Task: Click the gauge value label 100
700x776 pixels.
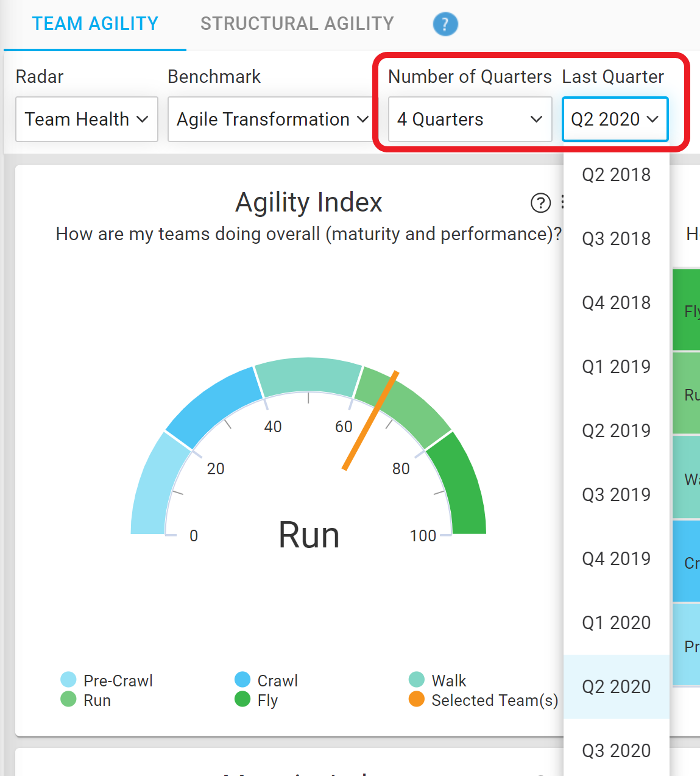Action: (x=423, y=536)
